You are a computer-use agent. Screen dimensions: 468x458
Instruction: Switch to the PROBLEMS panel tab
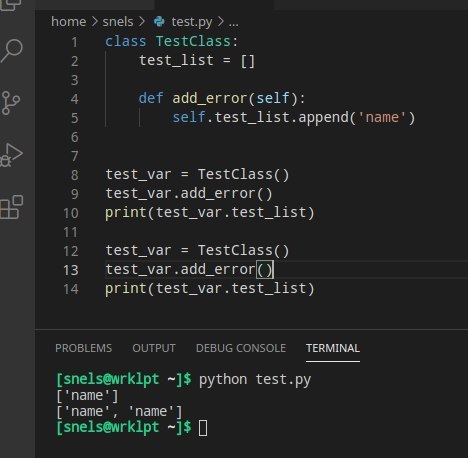pos(84,348)
